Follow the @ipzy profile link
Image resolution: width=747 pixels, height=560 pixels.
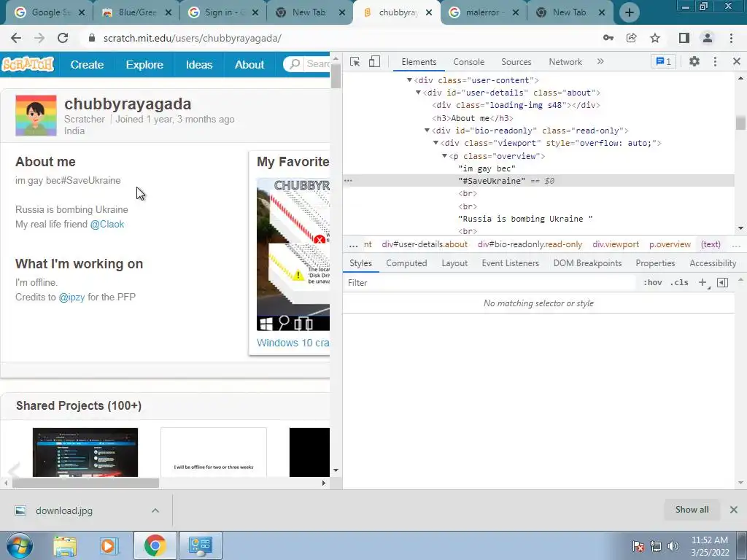click(x=71, y=297)
